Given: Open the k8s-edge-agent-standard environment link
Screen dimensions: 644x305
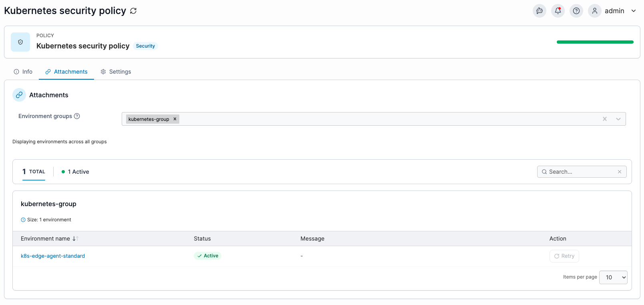Looking at the screenshot, I should (x=53, y=256).
